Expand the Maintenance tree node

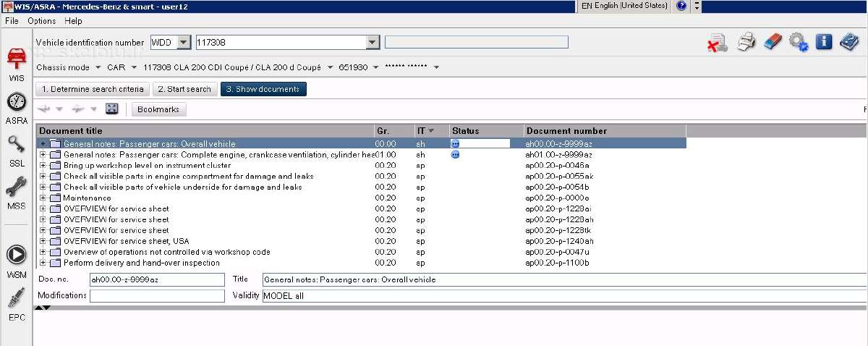(x=43, y=198)
